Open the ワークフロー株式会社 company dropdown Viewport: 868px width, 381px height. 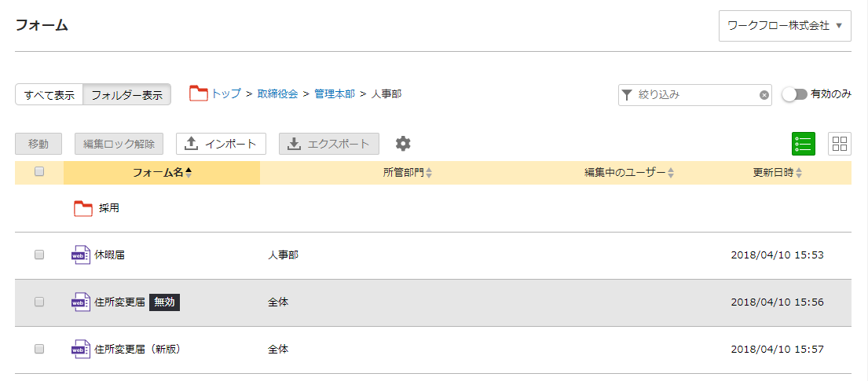point(785,26)
